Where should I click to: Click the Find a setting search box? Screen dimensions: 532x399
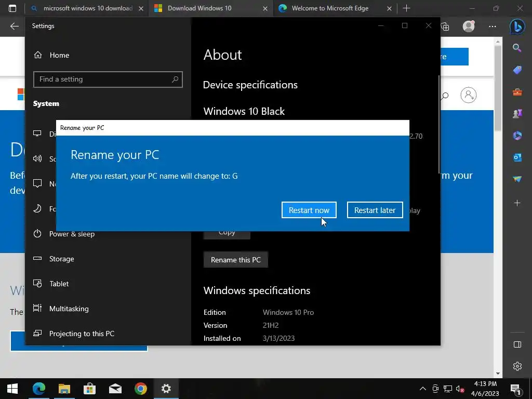coord(108,79)
